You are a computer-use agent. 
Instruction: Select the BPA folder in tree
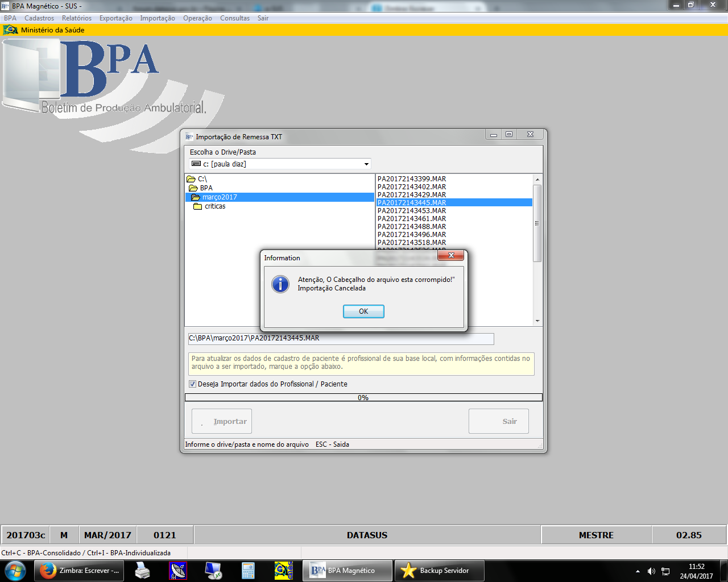(x=206, y=188)
